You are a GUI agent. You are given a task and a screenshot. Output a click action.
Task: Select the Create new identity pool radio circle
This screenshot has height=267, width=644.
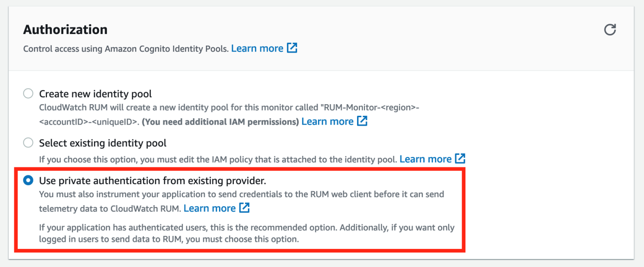click(28, 94)
